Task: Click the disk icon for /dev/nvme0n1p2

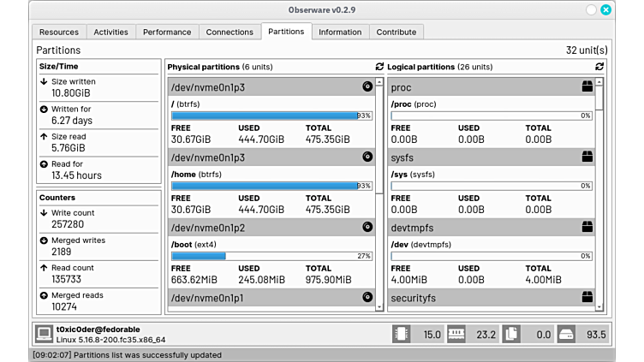Action: [x=367, y=227]
